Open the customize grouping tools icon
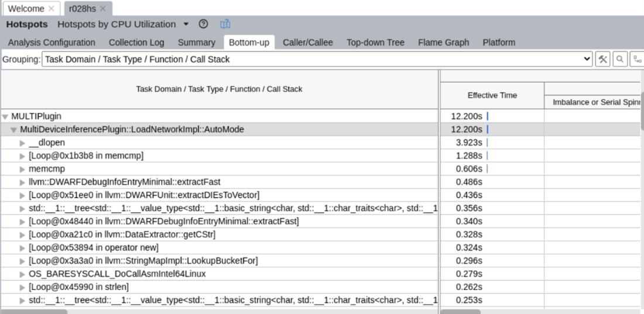 [x=602, y=59]
